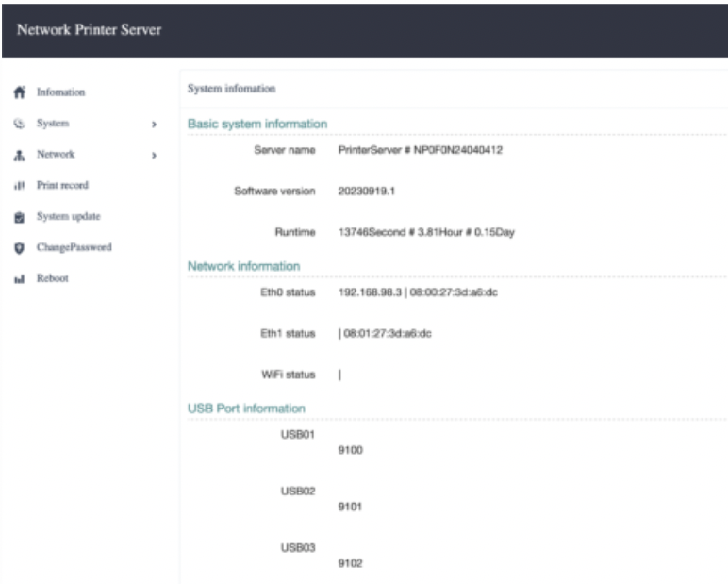Click the System infomation panel heading
728x584 pixels.
coord(232,89)
